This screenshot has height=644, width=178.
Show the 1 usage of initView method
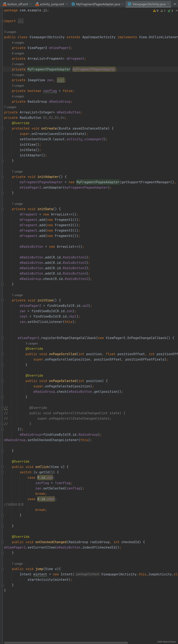17,295
